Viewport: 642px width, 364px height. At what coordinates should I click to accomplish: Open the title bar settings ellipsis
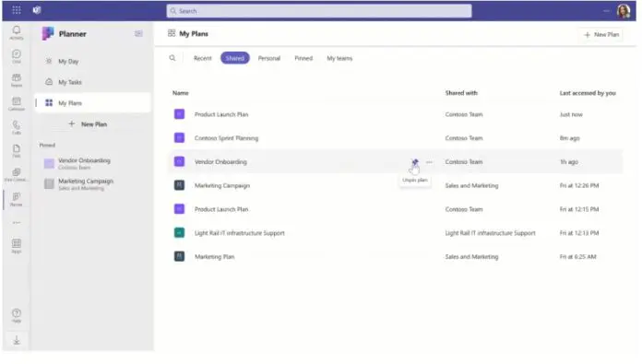(x=606, y=11)
